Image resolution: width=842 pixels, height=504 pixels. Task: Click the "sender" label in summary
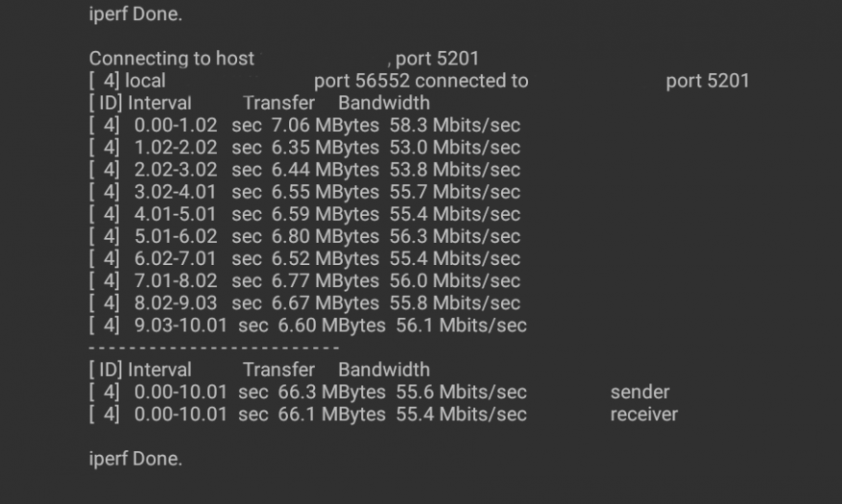(x=639, y=392)
